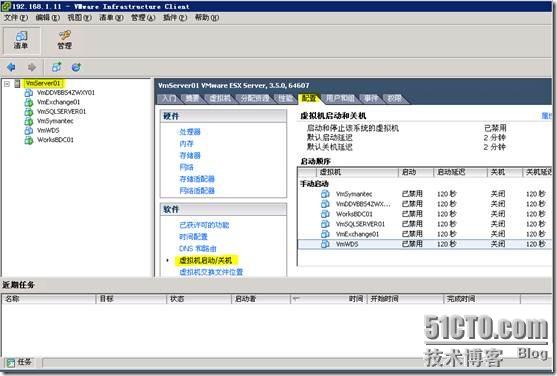
Task: Select VmSQLSERVER01 VM icon in inventory tree
Action: [28, 112]
